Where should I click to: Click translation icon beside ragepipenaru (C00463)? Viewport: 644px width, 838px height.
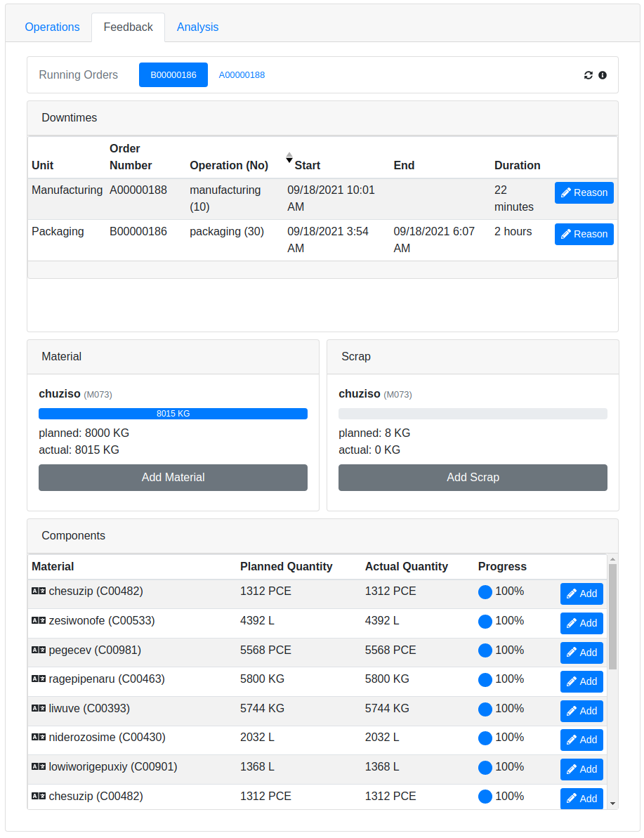coord(39,679)
